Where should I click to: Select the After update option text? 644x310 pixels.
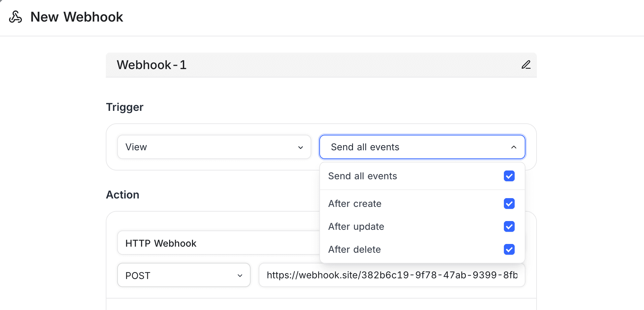(x=356, y=226)
